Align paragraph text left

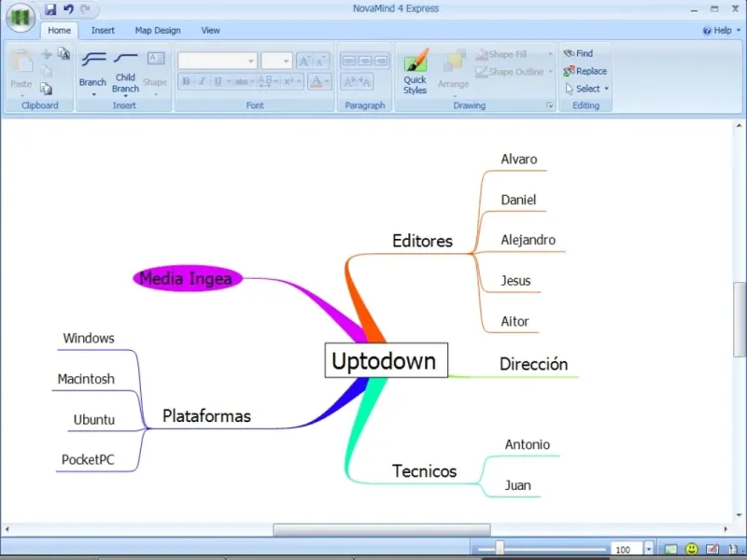point(348,61)
